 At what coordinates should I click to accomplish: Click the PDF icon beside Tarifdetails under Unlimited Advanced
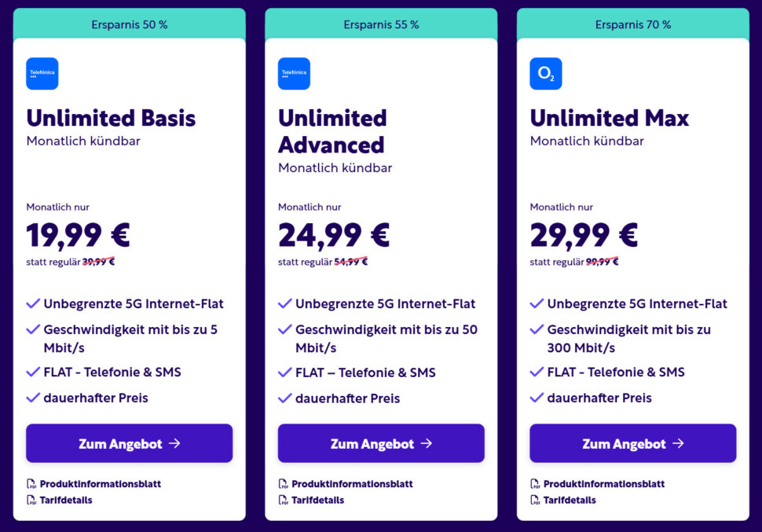tap(283, 500)
